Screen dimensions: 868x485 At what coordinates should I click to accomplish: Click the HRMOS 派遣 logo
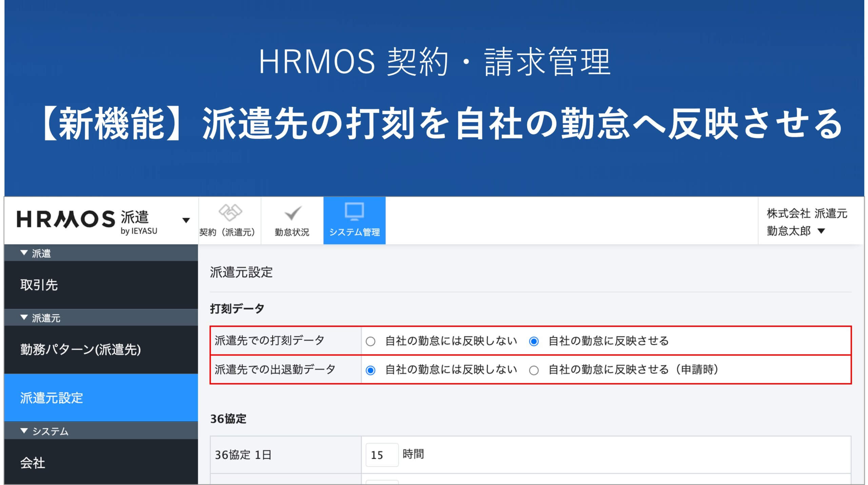(x=85, y=221)
